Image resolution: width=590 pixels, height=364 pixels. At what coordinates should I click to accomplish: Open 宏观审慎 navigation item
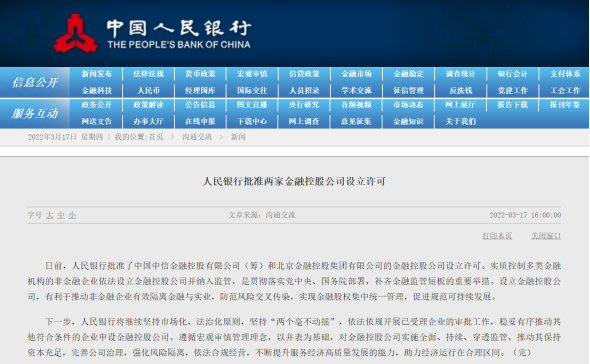click(x=252, y=74)
